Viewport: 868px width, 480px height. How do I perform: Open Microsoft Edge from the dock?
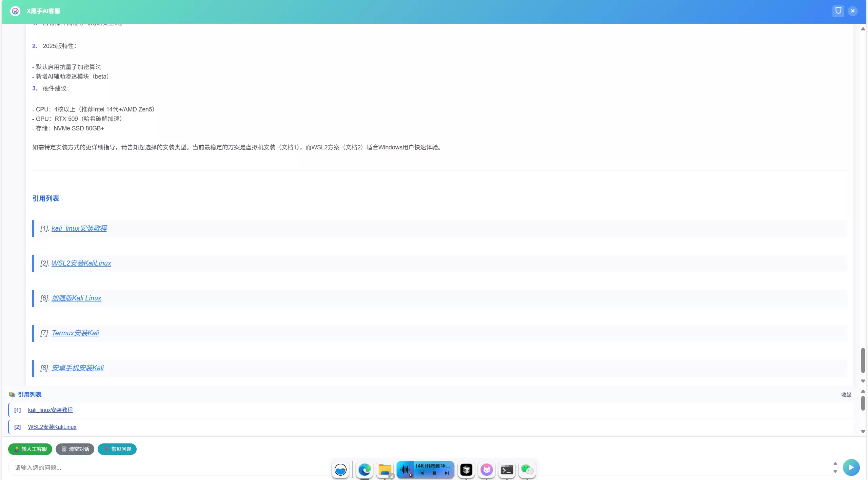[x=364, y=470]
